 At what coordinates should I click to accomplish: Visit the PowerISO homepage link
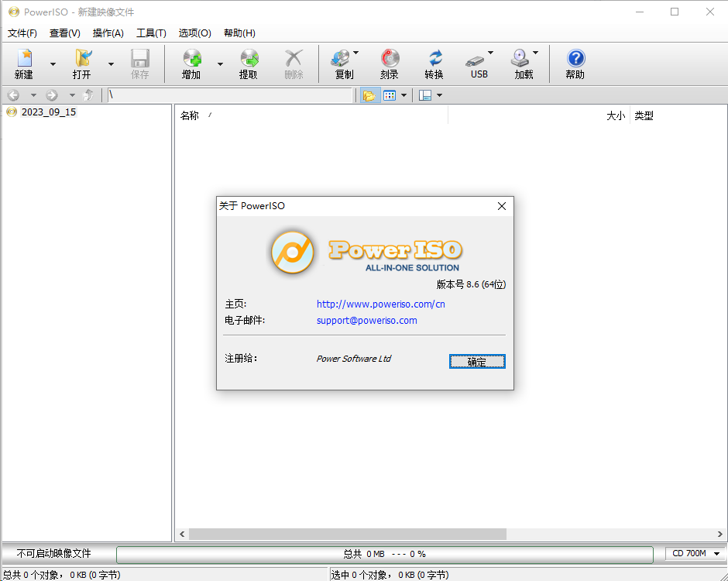[380, 304]
